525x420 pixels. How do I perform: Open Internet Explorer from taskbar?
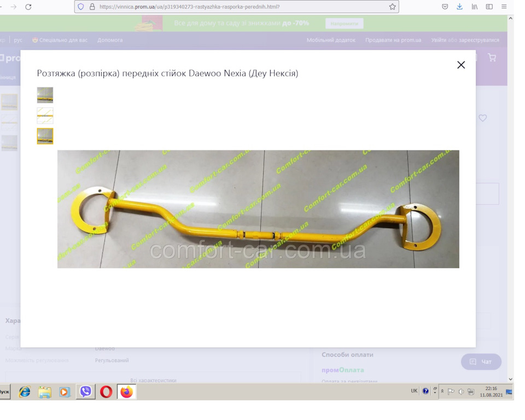tap(25, 392)
